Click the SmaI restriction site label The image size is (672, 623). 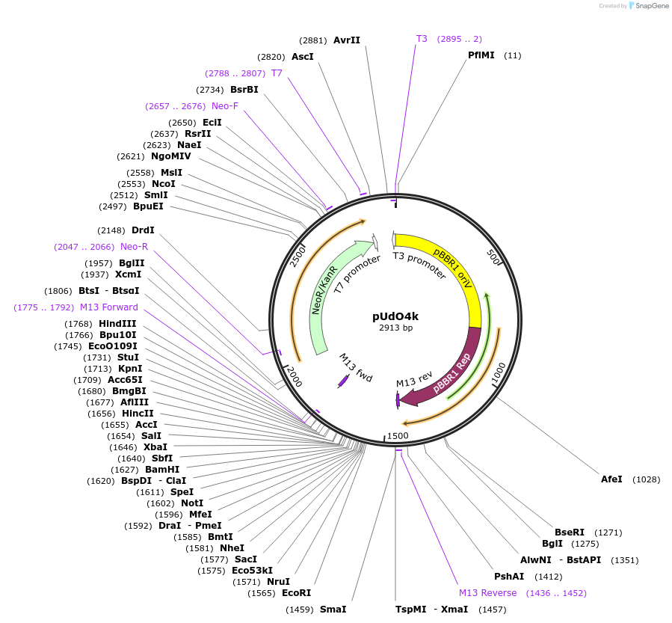[x=333, y=610]
